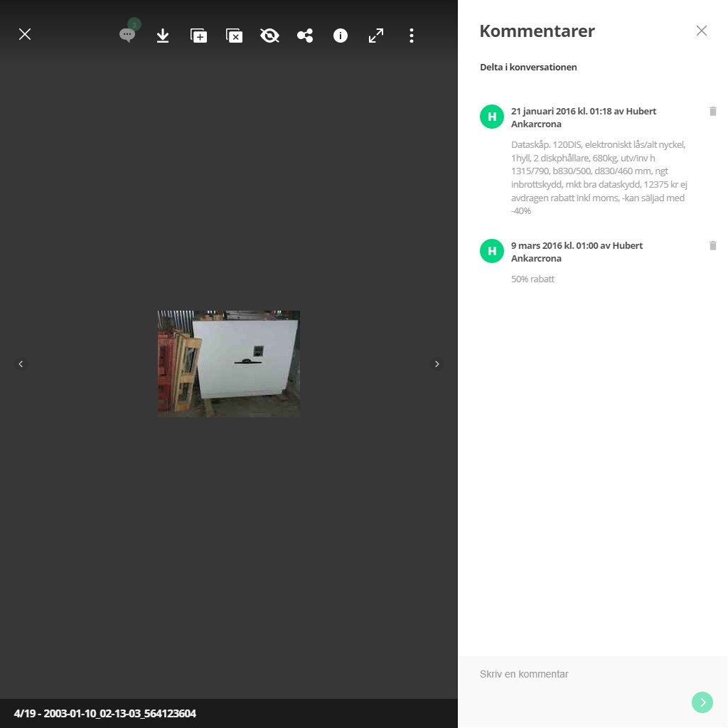Image resolution: width=728 pixels, height=728 pixels.
Task: Select the 'Dataskåp. 120DIS' comment text
Action: 599,177
